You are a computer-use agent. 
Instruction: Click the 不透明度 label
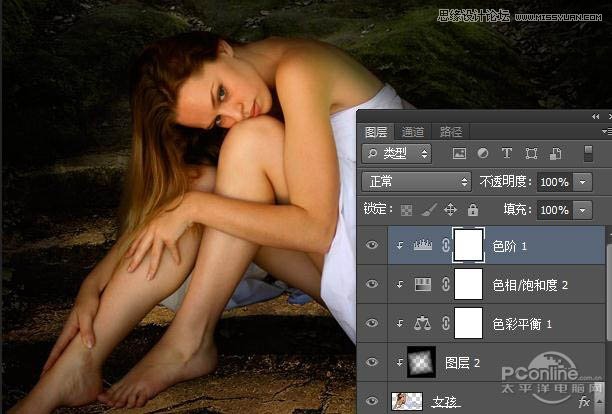[x=505, y=181]
